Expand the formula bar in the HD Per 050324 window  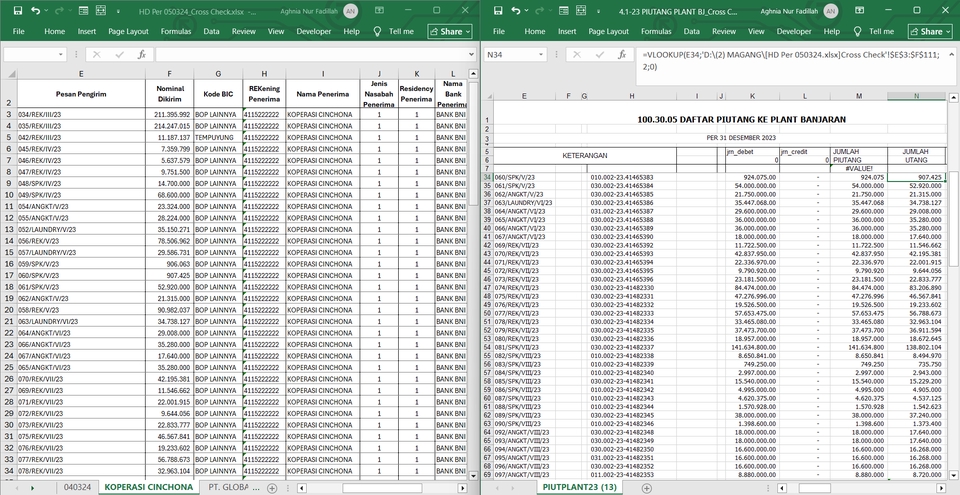[471, 55]
